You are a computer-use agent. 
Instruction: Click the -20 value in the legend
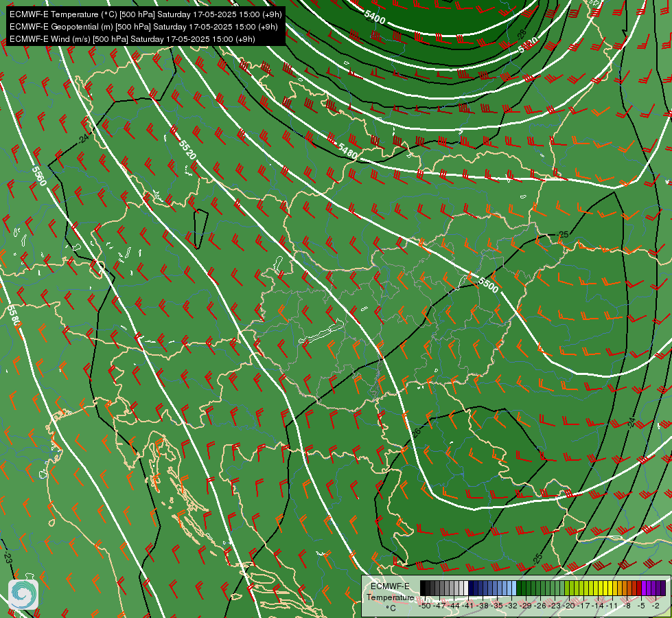click(569, 606)
